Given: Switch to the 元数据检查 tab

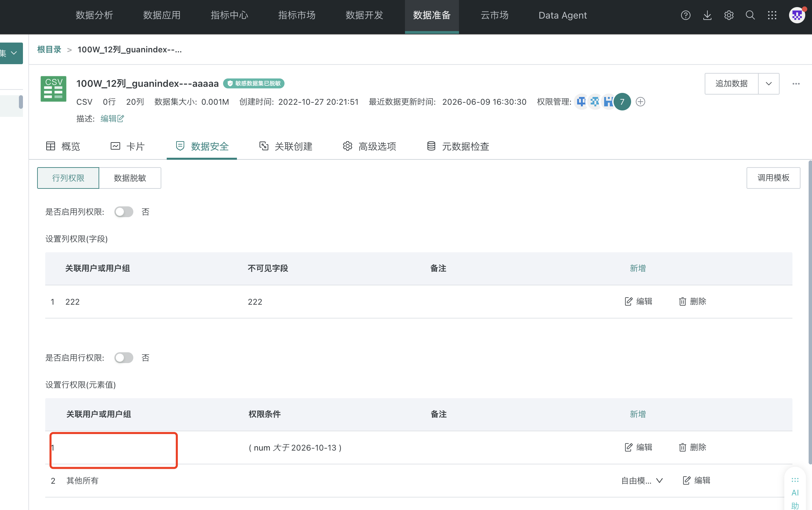Looking at the screenshot, I should click(458, 146).
